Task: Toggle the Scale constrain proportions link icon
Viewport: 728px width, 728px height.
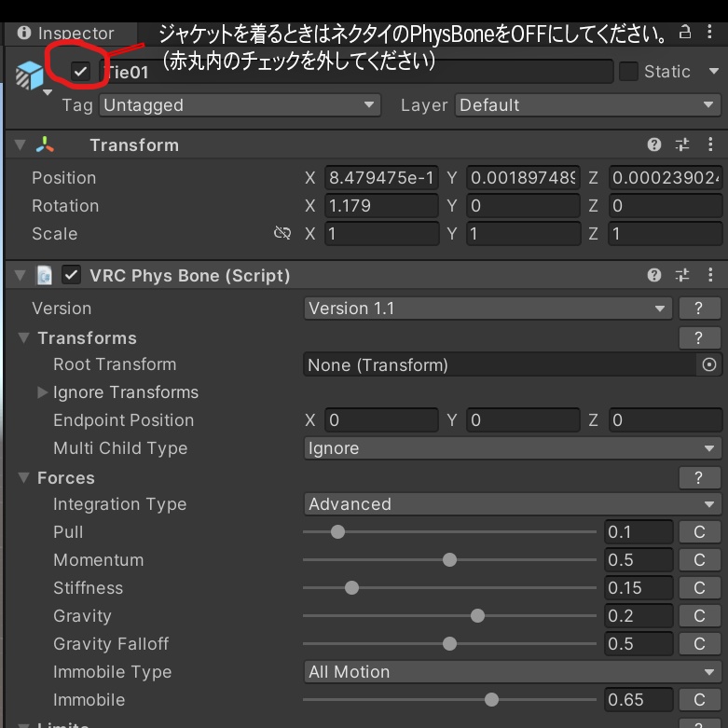Action: pyautogui.click(x=282, y=233)
